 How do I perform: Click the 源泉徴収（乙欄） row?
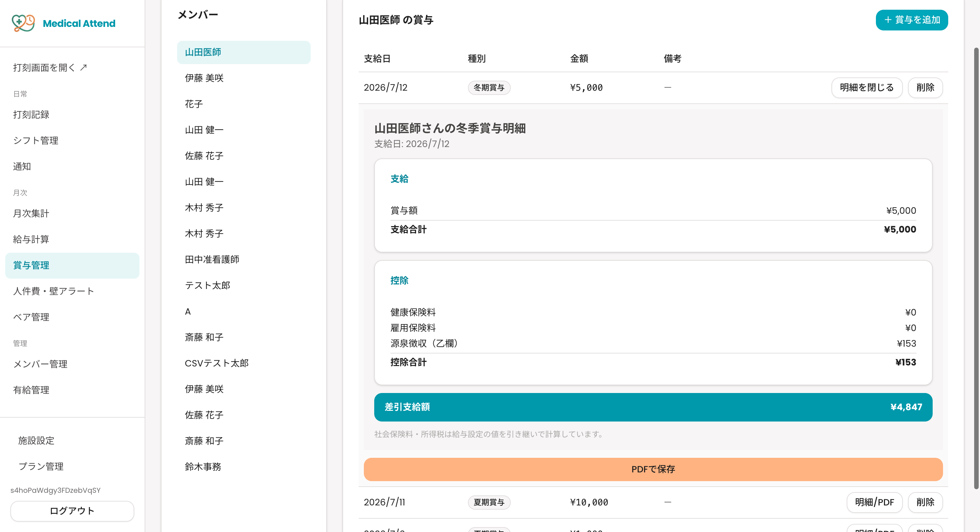point(653,343)
